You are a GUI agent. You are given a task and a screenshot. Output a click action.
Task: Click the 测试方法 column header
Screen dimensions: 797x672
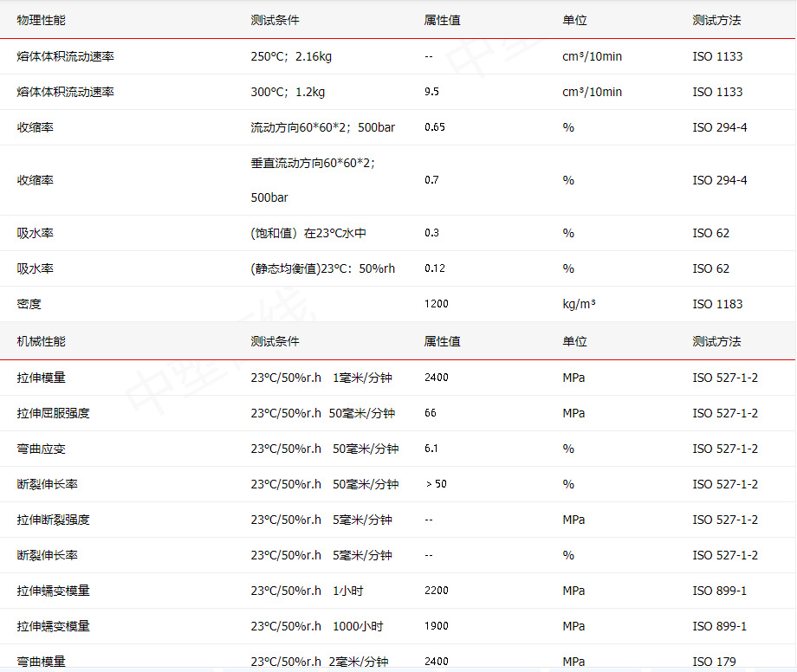click(717, 19)
